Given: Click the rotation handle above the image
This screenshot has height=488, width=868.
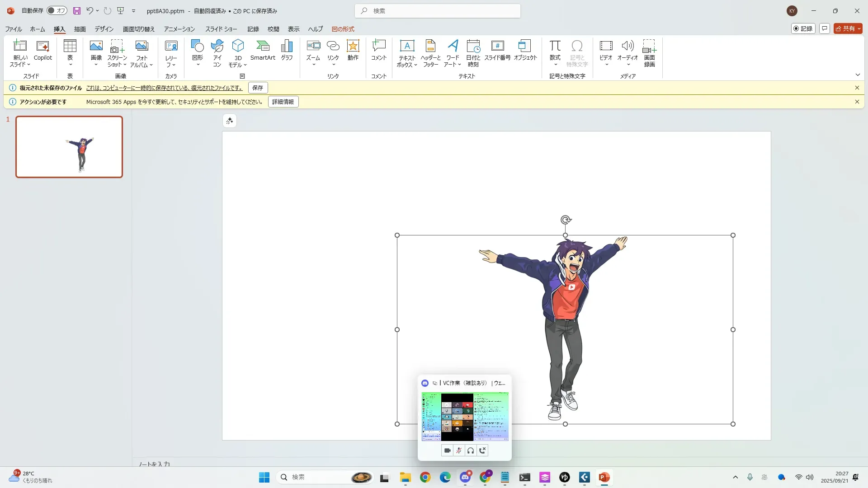Looking at the screenshot, I should pyautogui.click(x=566, y=220).
